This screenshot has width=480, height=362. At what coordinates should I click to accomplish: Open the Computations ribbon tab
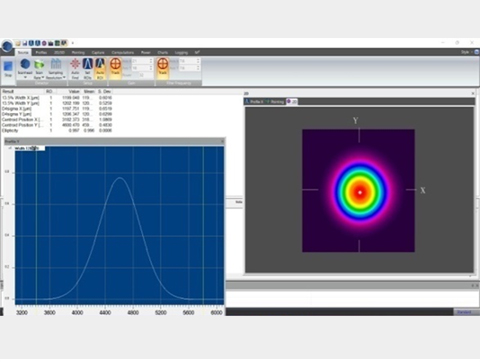(x=123, y=52)
